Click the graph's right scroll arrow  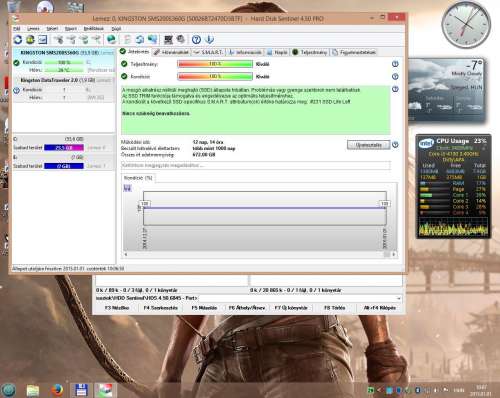pyautogui.click(x=394, y=254)
